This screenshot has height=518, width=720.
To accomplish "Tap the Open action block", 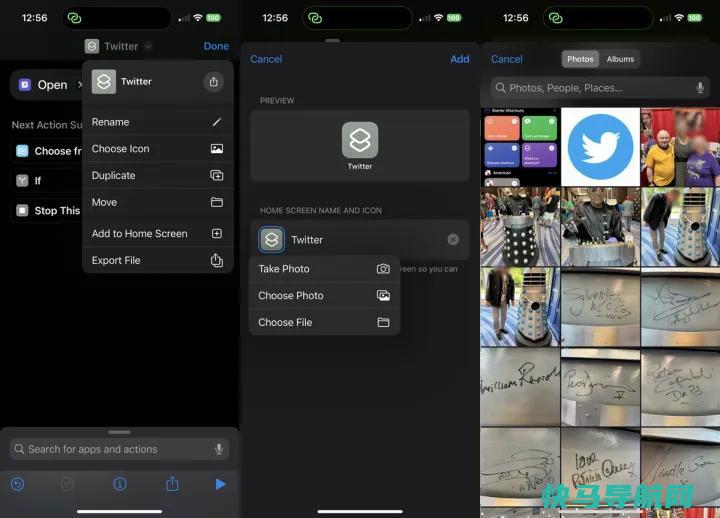I will pos(46,85).
